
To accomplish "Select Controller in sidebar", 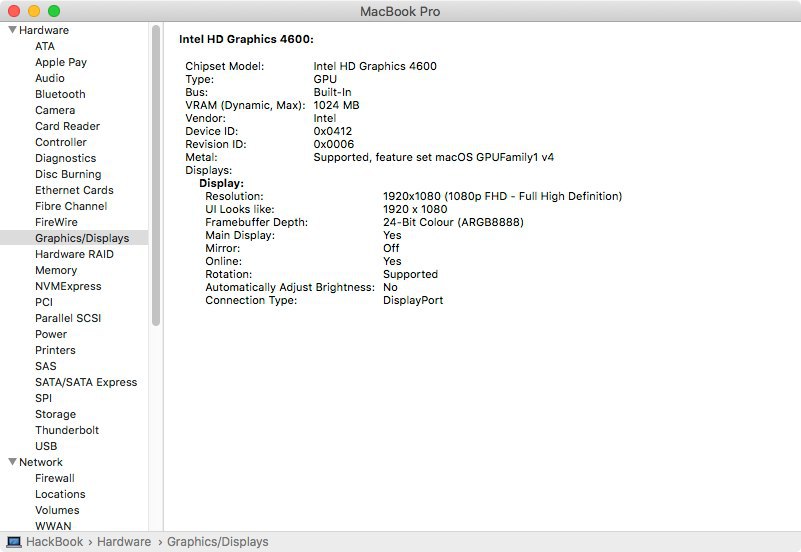I will [61, 142].
